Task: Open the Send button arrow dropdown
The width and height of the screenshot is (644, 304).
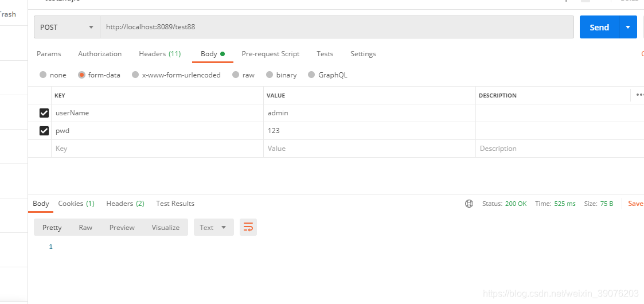Action: [628, 27]
